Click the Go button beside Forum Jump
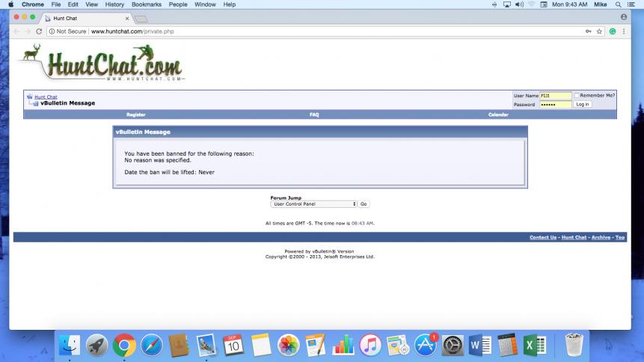The width and height of the screenshot is (644, 362). click(364, 203)
